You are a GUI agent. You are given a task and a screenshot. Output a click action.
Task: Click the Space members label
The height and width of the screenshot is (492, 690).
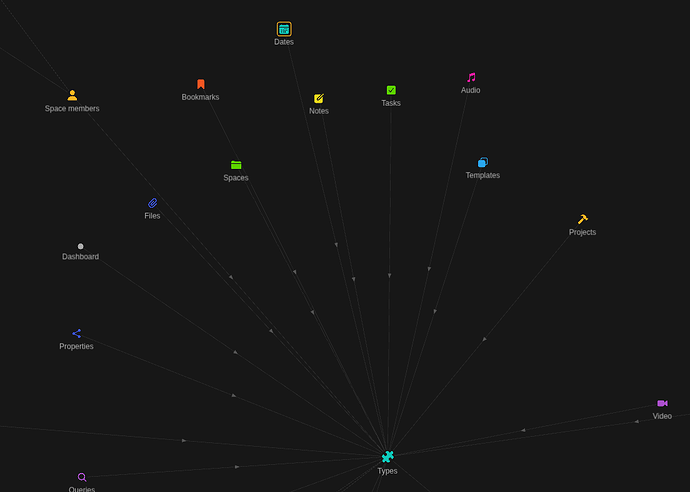tap(72, 108)
